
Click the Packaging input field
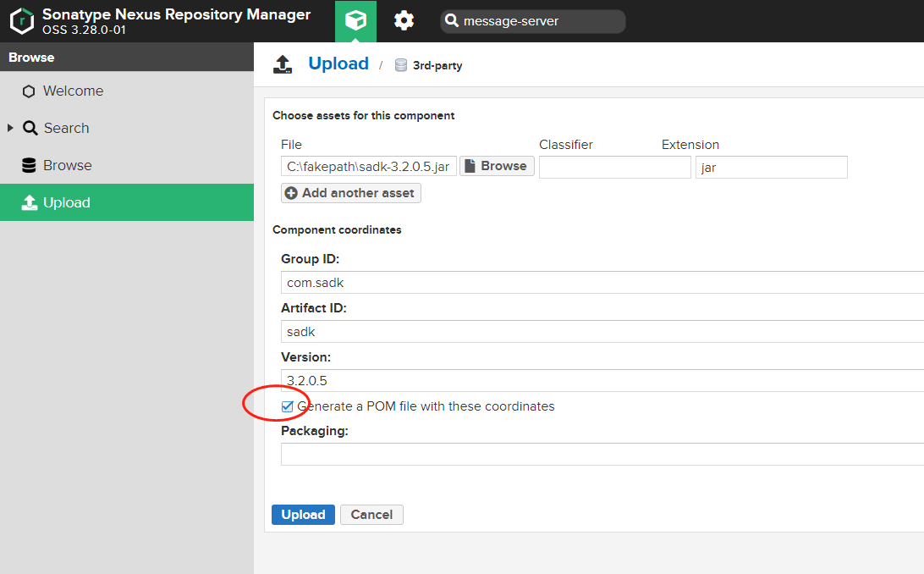tap(601, 455)
